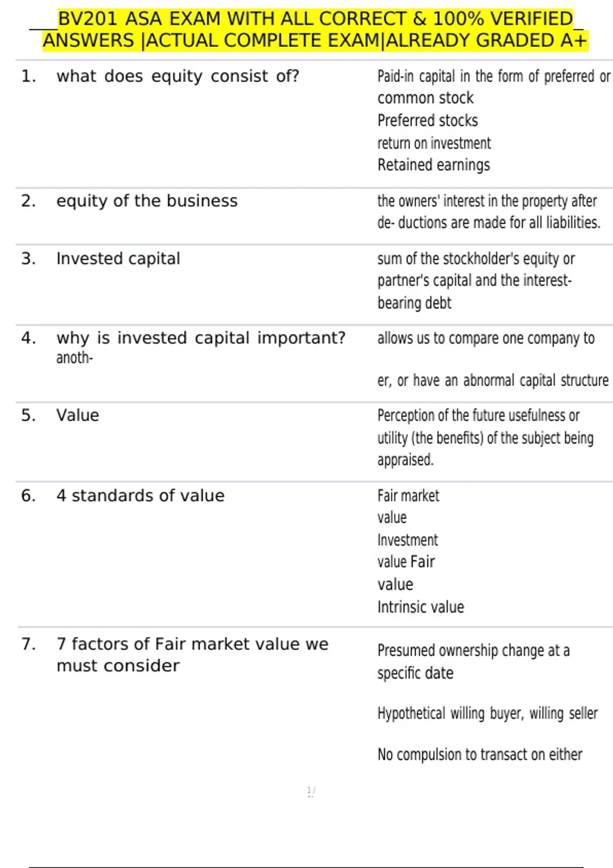Click the 'Preferred stocks' answer line

(428, 120)
